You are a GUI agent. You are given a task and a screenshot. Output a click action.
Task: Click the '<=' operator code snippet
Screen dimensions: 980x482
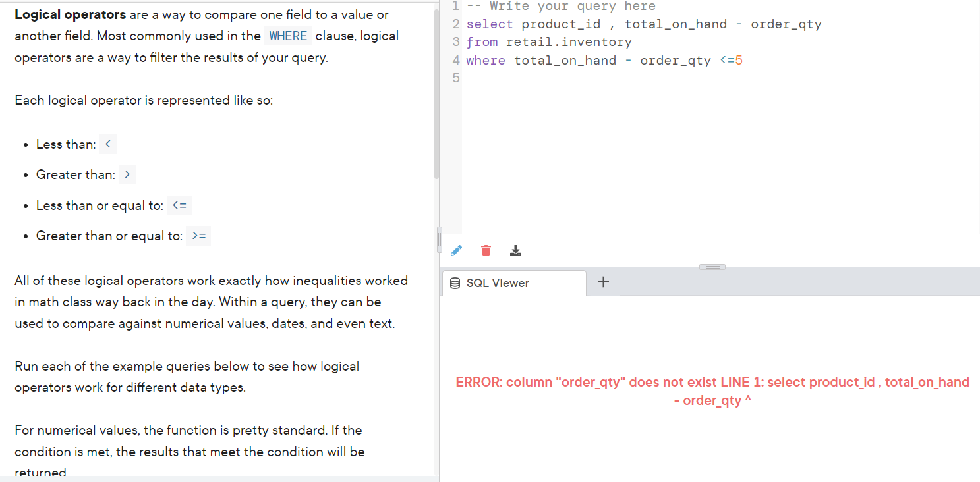pos(179,205)
